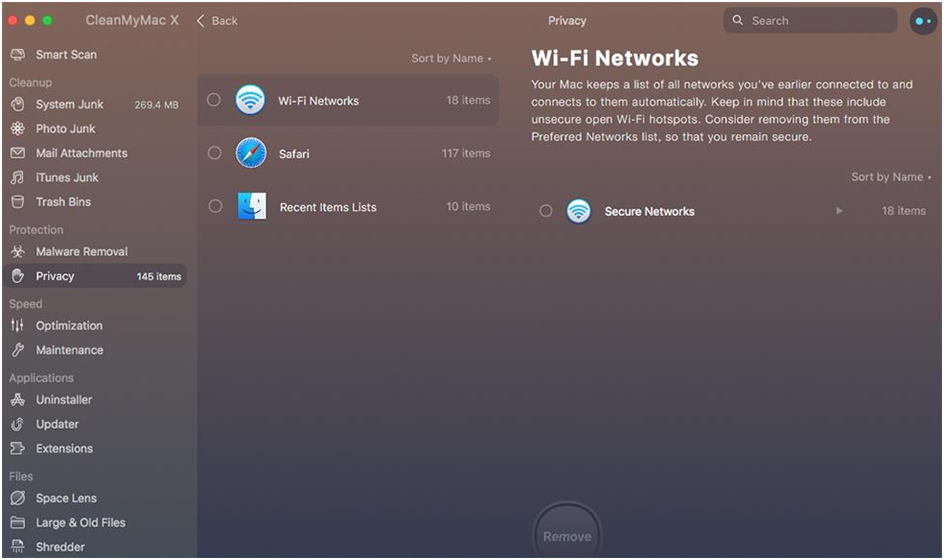Open the Optimization module

(69, 326)
